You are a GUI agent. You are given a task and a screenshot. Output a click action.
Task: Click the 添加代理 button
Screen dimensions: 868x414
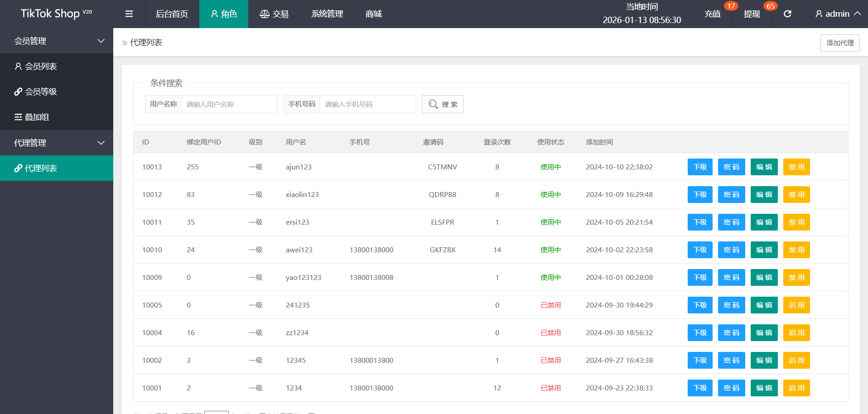(x=839, y=43)
